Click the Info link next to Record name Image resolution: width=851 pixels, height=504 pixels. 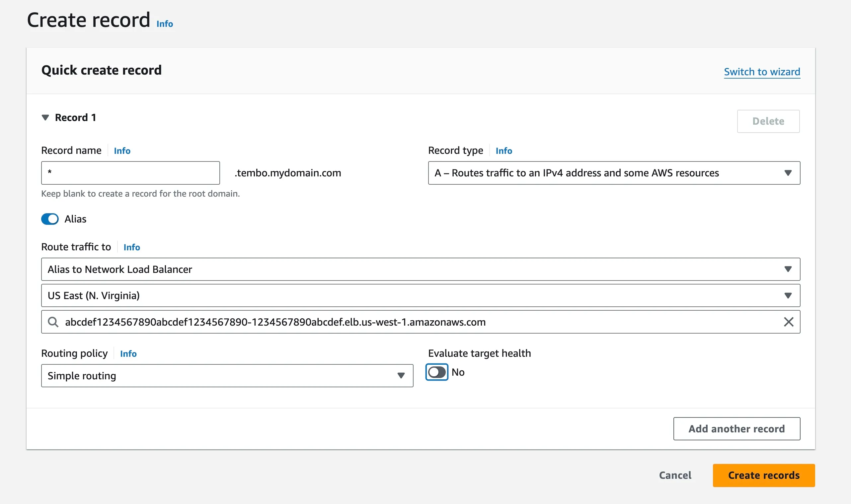coord(122,151)
